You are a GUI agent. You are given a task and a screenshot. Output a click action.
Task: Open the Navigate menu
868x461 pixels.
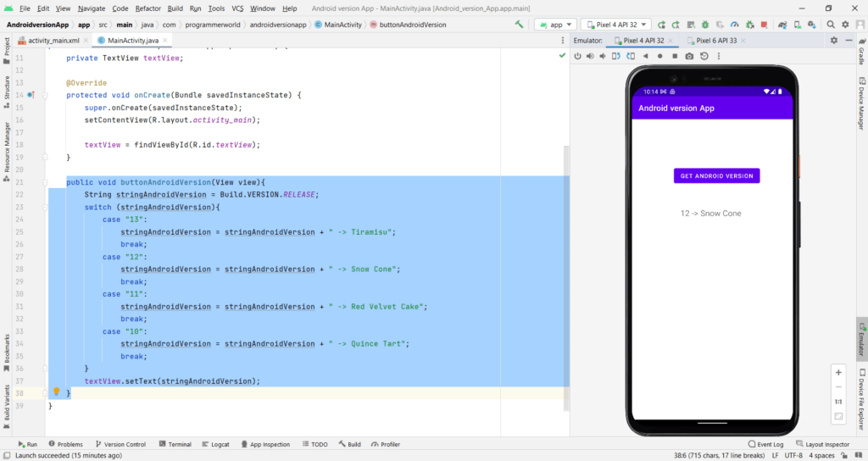click(x=92, y=8)
